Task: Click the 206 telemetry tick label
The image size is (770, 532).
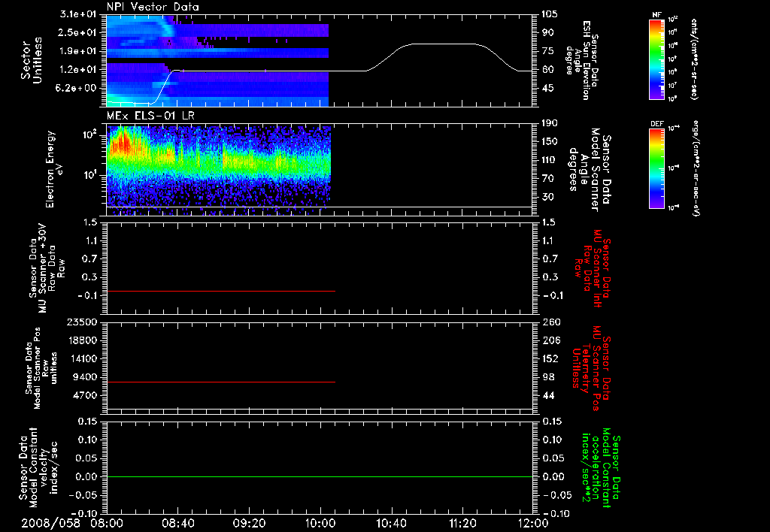Action: pos(550,340)
